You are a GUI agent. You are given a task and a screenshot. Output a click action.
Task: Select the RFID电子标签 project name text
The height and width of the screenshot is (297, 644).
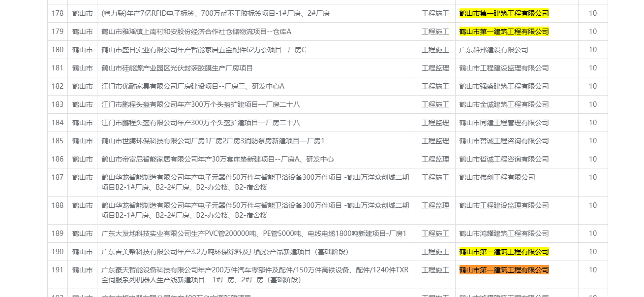[x=215, y=13]
